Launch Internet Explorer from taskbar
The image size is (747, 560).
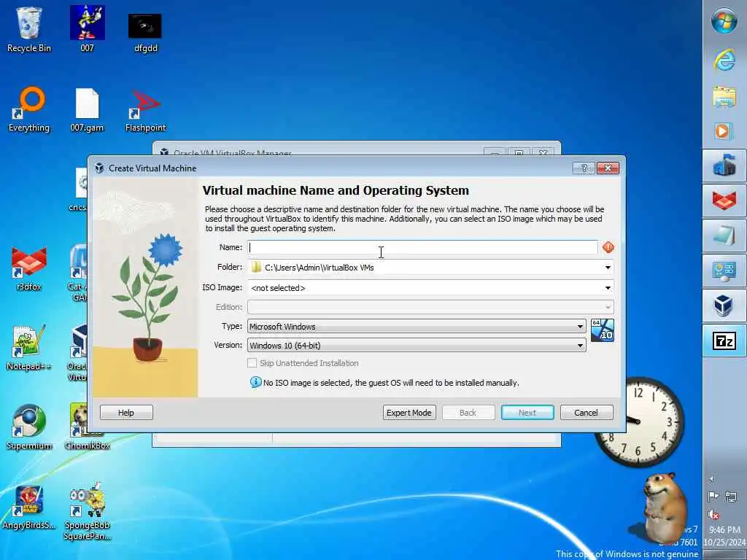724,60
